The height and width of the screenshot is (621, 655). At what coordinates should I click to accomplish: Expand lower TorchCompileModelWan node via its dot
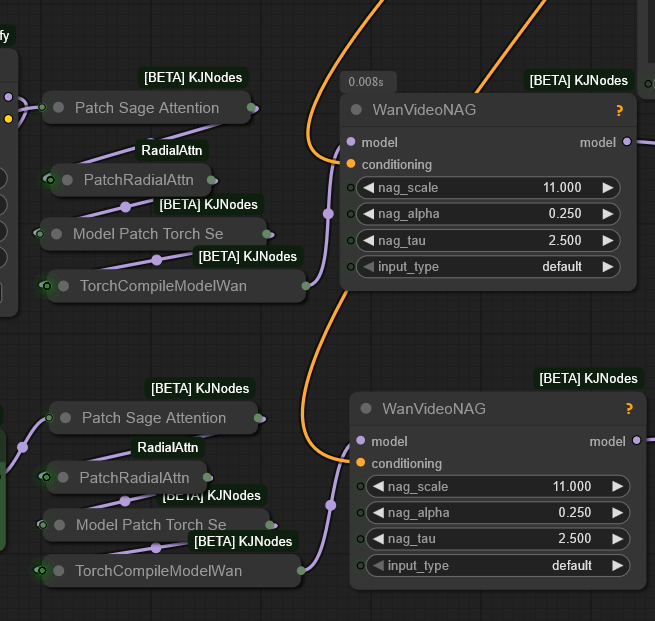(59, 571)
